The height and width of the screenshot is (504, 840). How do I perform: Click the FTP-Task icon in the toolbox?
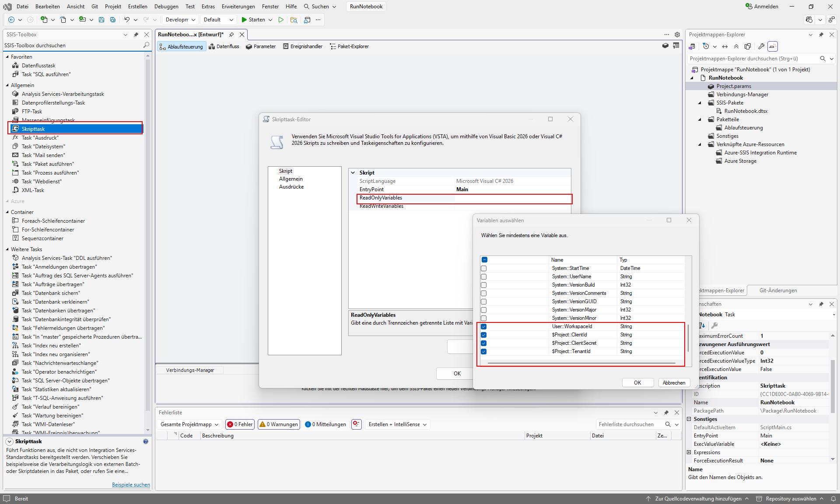pos(16,111)
